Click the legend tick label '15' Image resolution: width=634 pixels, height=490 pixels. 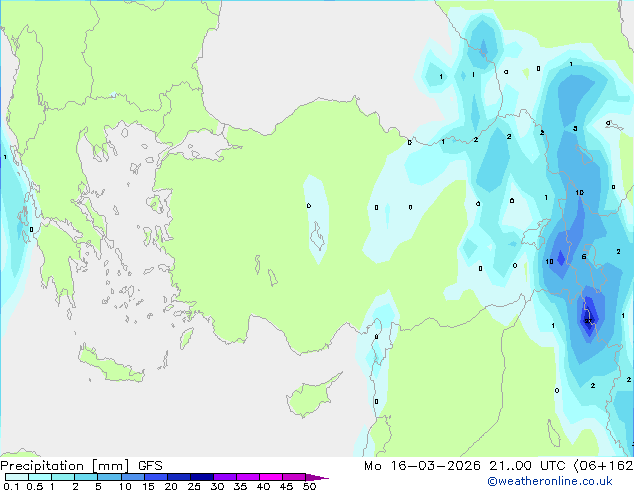point(148,486)
